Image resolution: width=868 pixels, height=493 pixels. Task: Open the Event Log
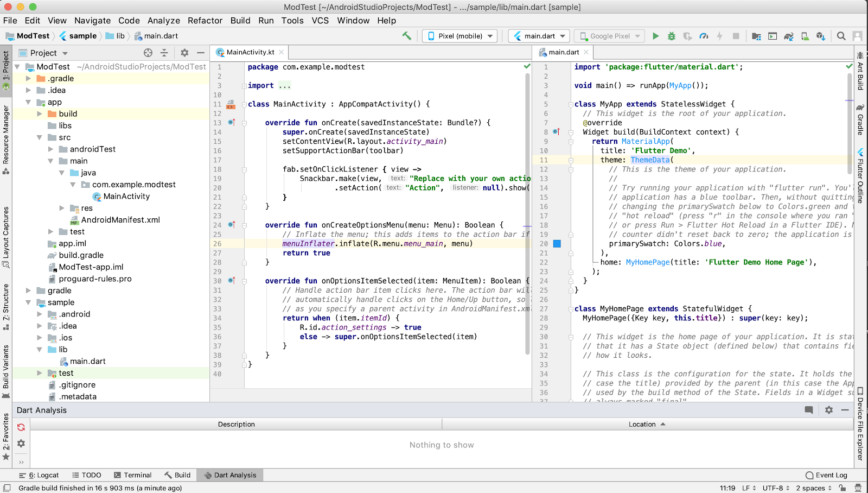[x=826, y=475]
